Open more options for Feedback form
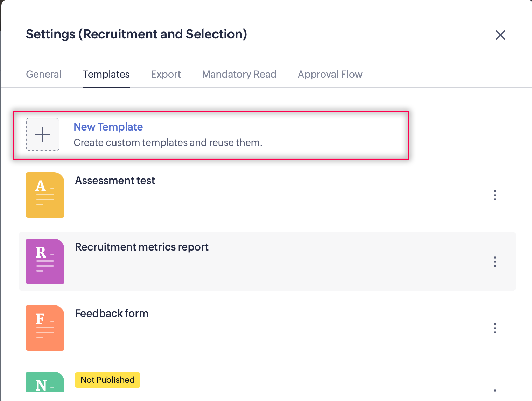532x401 pixels. [x=495, y=328]
